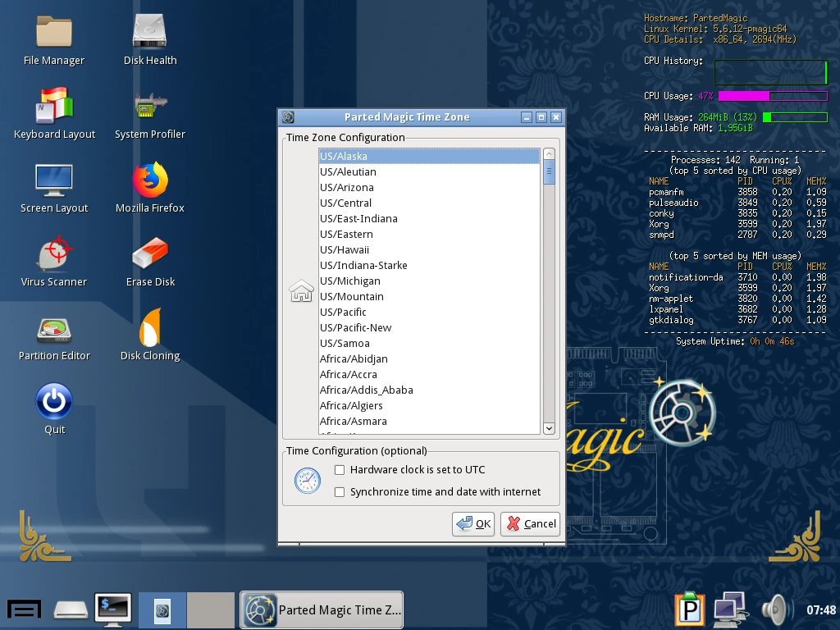Confirm the time zone with OK
Viewport: 840px width, 630px height.
click(x=473, y=523)
